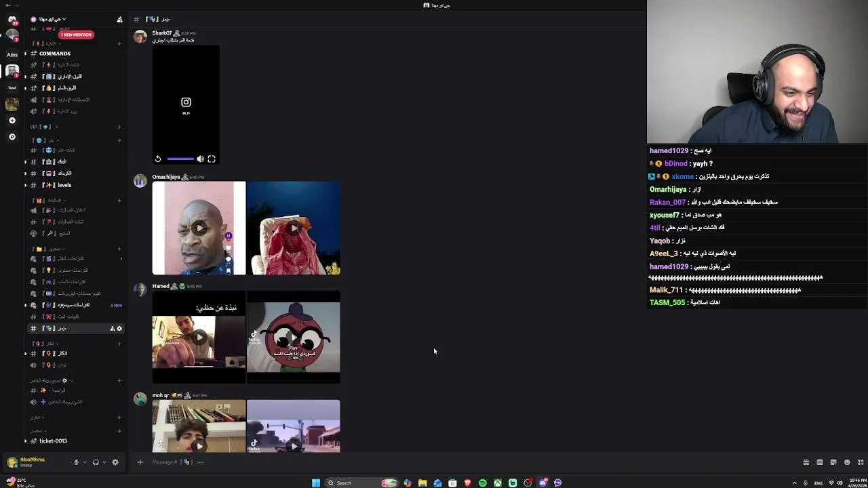Play Hamed's video with Arabic caption
The image size is (868, 488).
pyautogui.click(x=199, y=337)
